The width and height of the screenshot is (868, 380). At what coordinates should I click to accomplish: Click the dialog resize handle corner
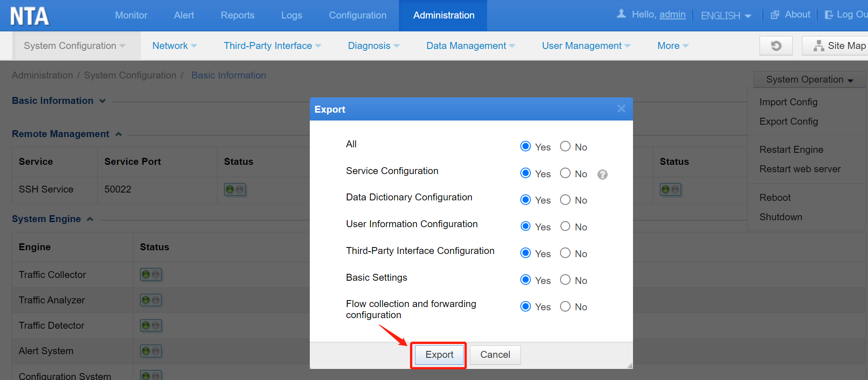coord(629,366)
